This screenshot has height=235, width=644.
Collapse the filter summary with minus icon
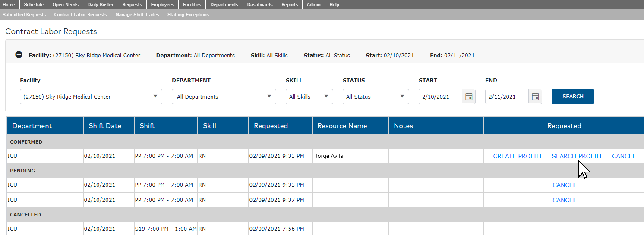19,55
